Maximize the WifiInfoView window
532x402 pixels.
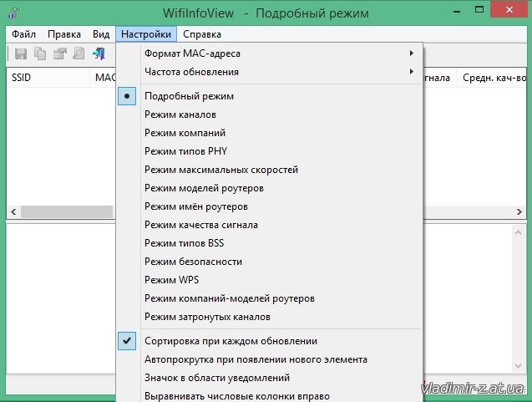coord(479,9)
